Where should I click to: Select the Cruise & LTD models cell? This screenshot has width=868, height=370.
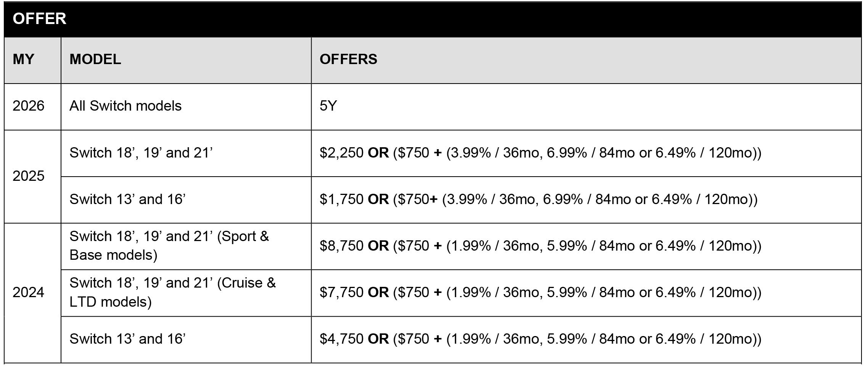(172, 293)
